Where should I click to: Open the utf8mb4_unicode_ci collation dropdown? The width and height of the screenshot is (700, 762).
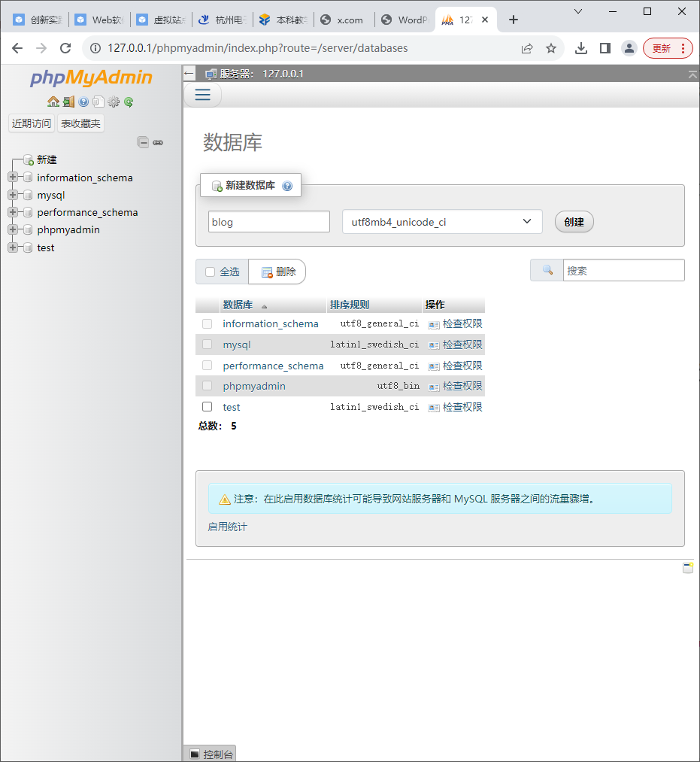(442, 222)
